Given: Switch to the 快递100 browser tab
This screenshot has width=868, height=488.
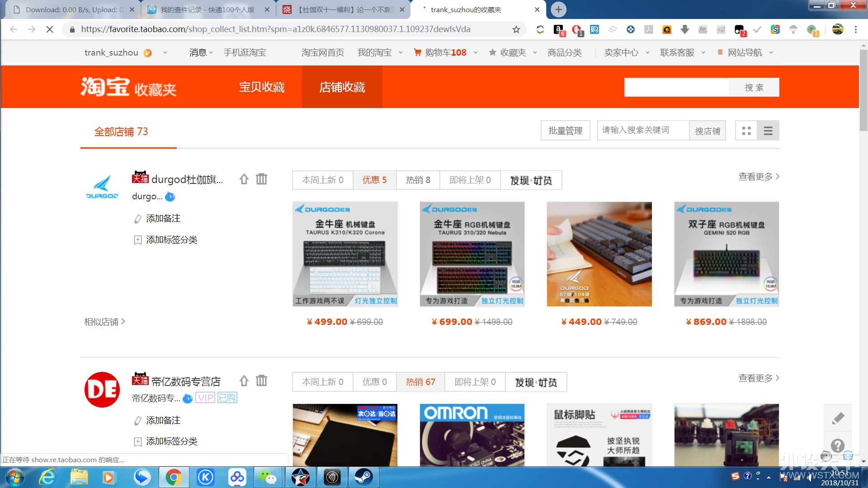Looking at the screenshot, I should point(208,9).
